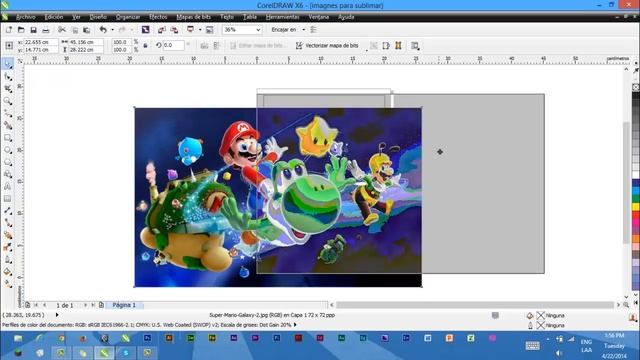Viewport: 640px width, 360px height.
Task: Open the Ventana menu
Action: tap(318, 17)
